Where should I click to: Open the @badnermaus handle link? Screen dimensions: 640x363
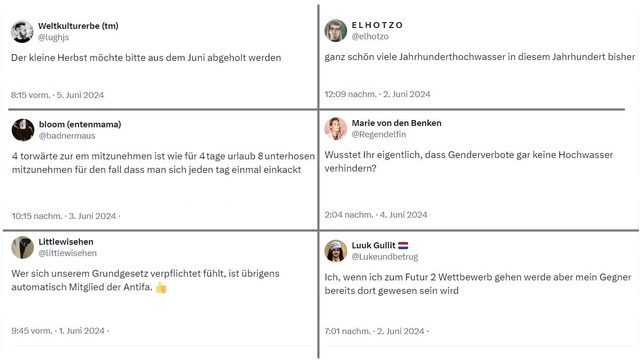(x=67, y=136)
